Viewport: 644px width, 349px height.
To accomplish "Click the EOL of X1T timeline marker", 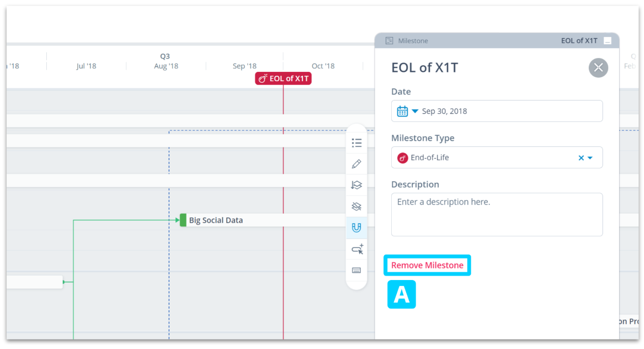I will pos(283,78).
